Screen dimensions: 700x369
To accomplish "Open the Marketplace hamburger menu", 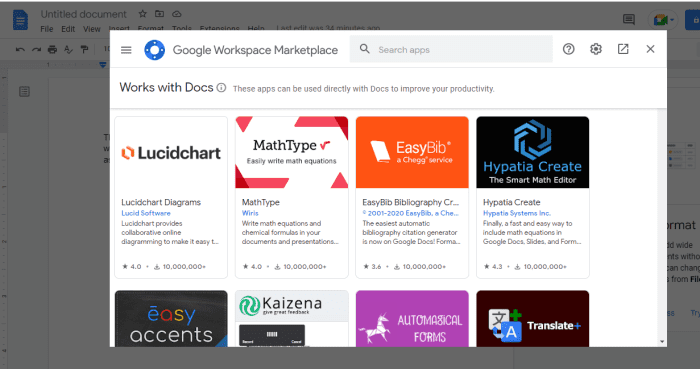I will (126, 50).
